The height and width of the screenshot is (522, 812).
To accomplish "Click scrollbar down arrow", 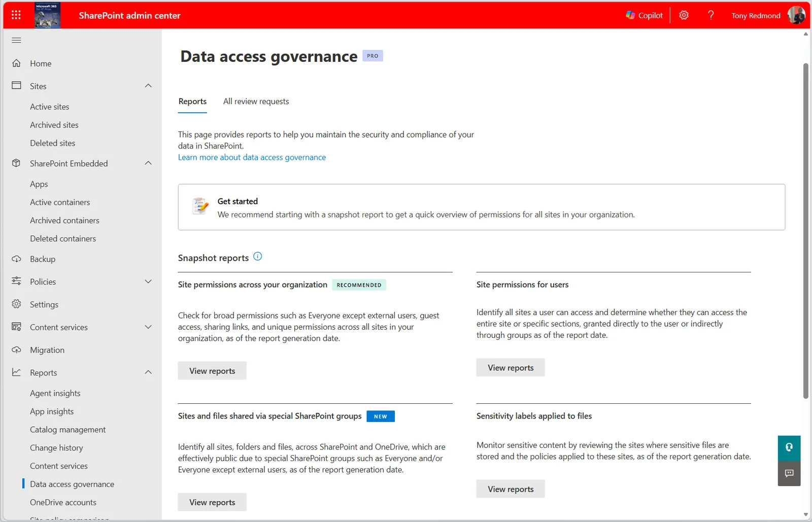I will (805, 515).
